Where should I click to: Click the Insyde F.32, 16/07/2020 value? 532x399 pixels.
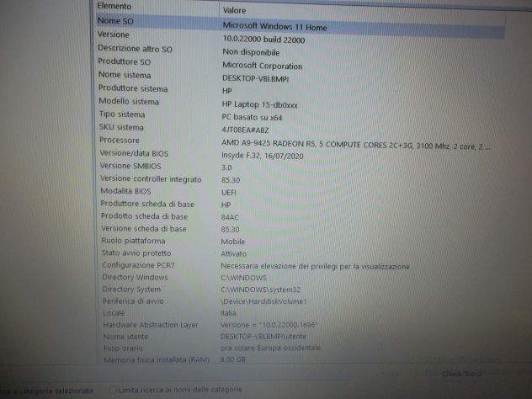coord(263,156)
